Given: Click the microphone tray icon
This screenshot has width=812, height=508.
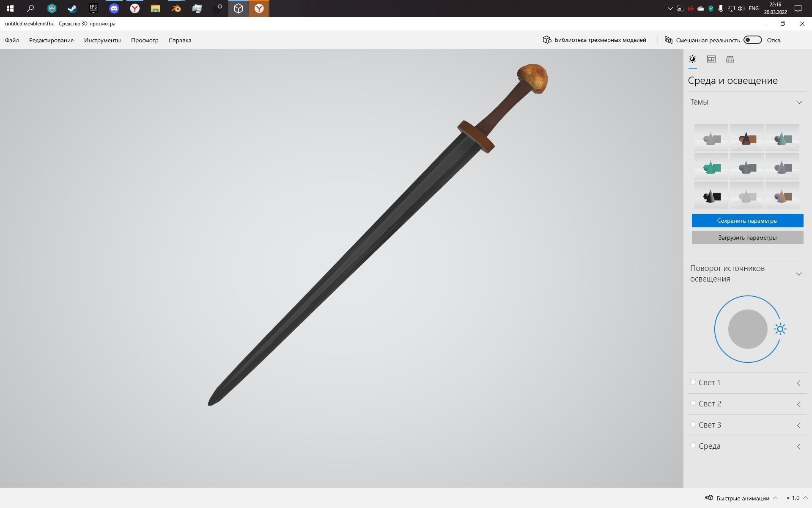Looking at the screenshot, I should click(x=721, y=8).
